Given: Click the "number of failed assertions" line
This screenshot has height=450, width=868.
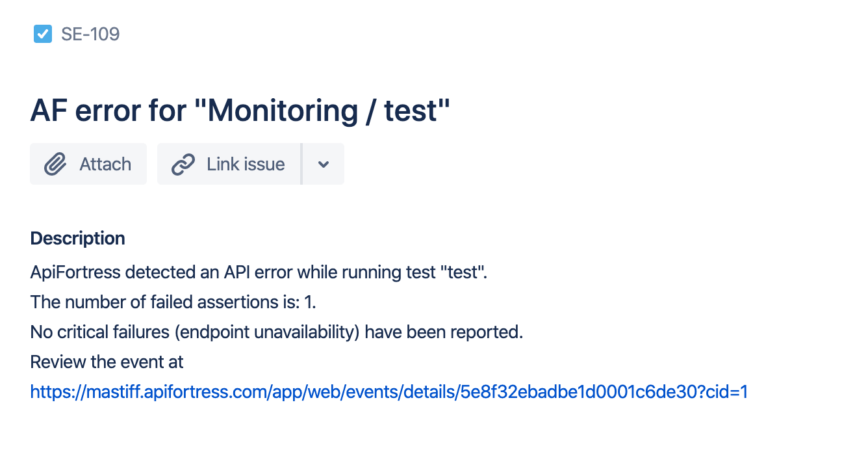Looking at the screenshot, I should click(x=173, y=302).
